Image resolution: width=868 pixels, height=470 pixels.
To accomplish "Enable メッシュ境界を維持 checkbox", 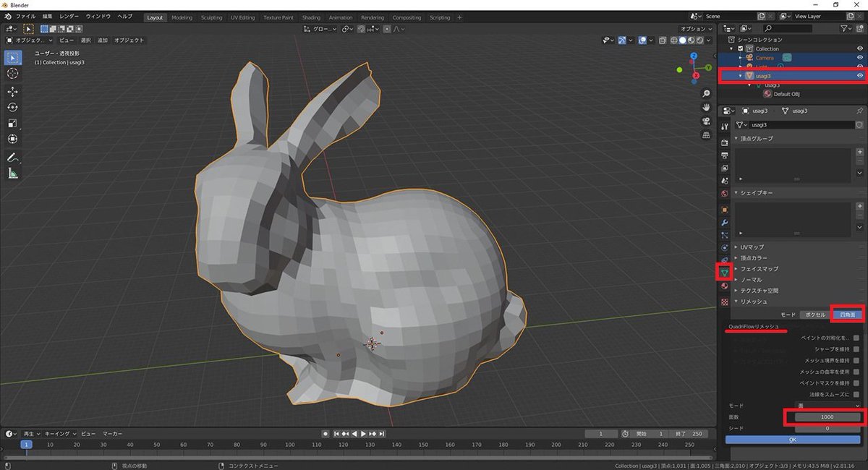I will pyautogui.click(x=856, y=360).
